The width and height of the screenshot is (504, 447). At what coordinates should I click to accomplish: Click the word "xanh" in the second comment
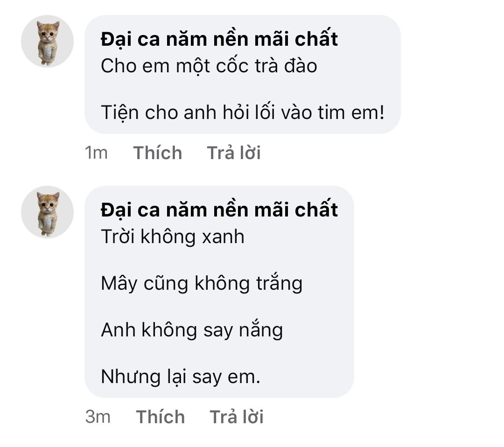click(x=223, y=237)
